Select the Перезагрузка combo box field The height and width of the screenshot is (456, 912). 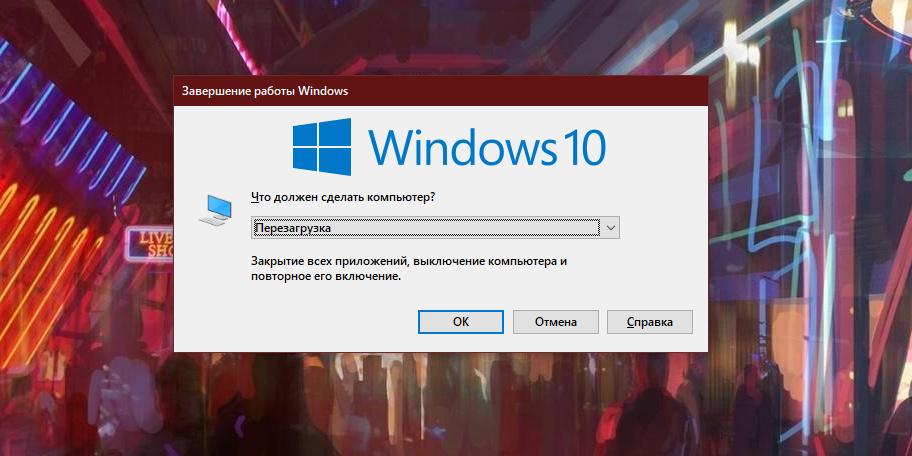click(x=435, y=228)
